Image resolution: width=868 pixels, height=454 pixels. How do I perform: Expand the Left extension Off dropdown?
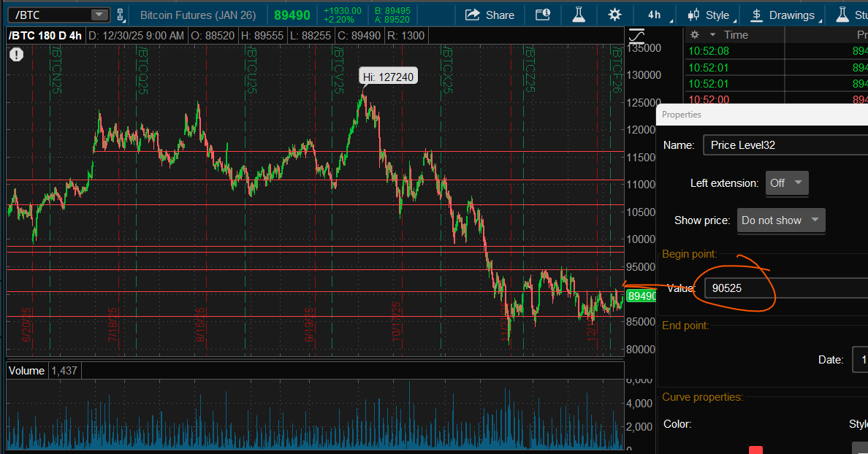point(787,183)
